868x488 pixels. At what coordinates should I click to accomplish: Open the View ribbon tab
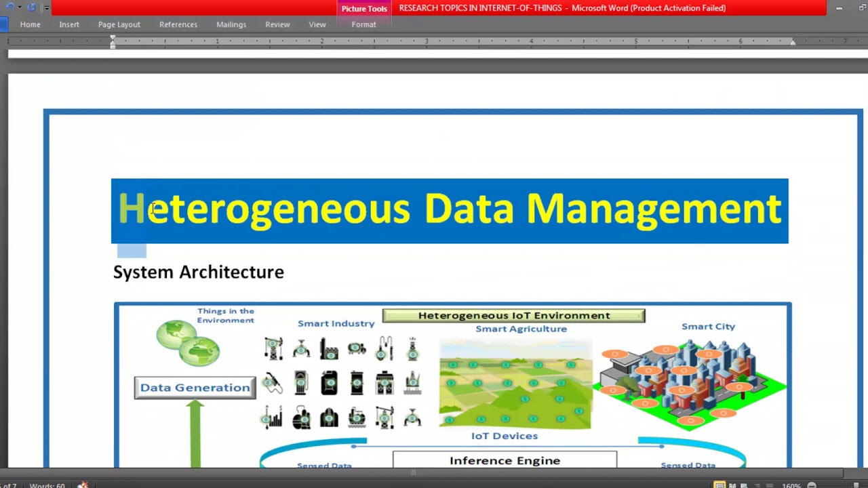317,24
